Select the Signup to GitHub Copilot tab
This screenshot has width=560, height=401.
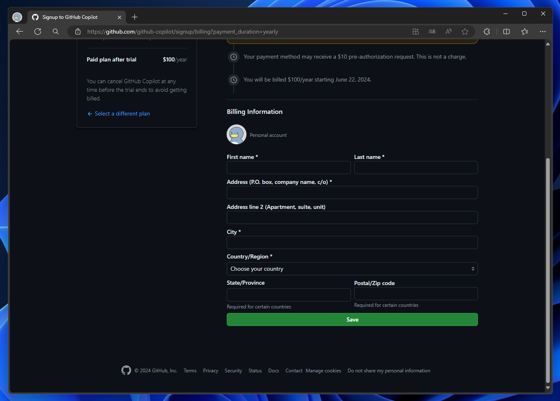[x=76, y=17]
